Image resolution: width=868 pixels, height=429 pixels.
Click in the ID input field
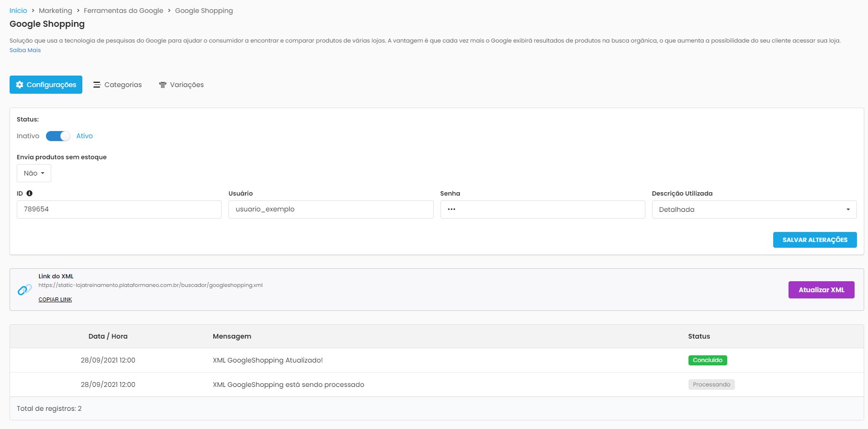(119, 209)
